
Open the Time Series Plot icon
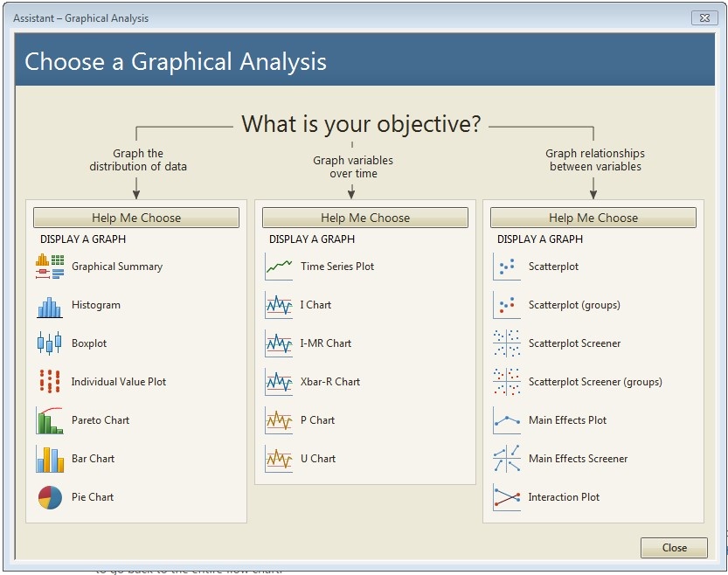click(x=279, y=267)
